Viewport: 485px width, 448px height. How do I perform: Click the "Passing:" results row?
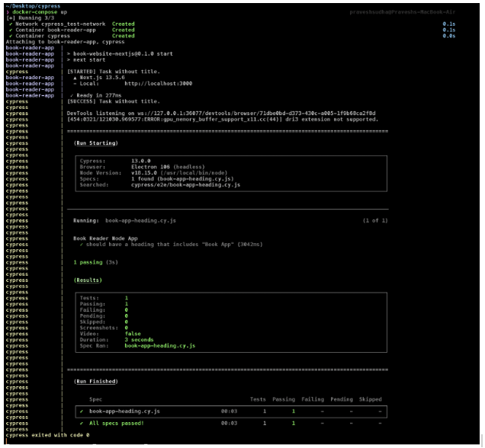tap(104, 304)
